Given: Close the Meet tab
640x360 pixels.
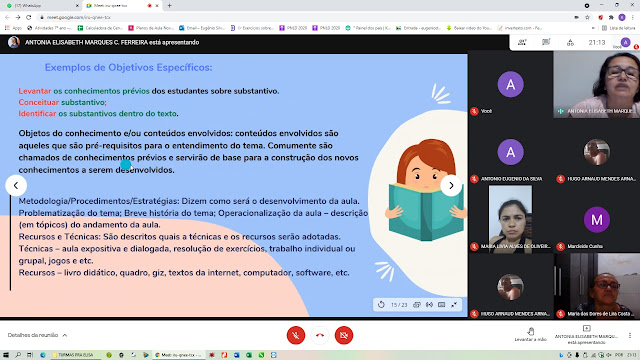Looking at the screenshot, I should click(157, 6).
